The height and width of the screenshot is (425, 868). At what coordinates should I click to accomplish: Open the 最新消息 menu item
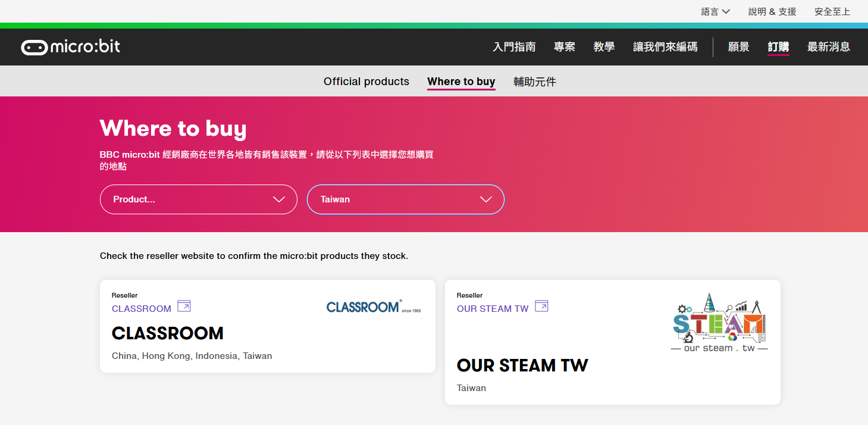coord(829,47)
